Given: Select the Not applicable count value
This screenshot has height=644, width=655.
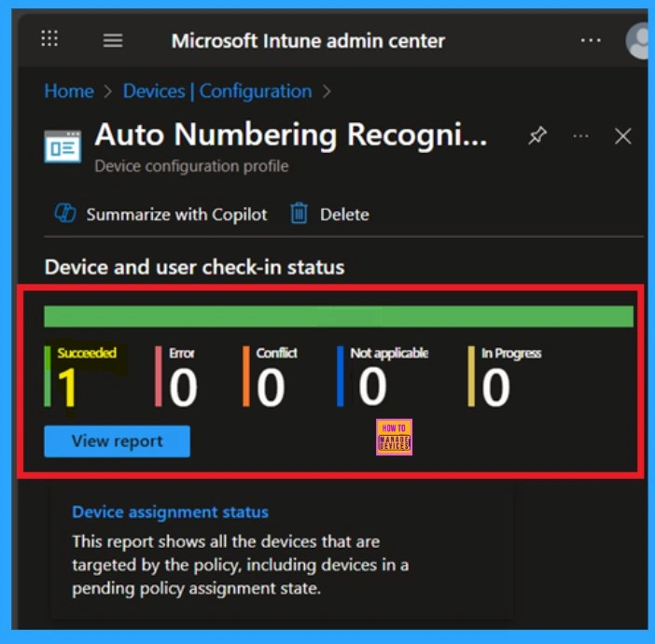Looking at the screenshot, I should (372, 386).
